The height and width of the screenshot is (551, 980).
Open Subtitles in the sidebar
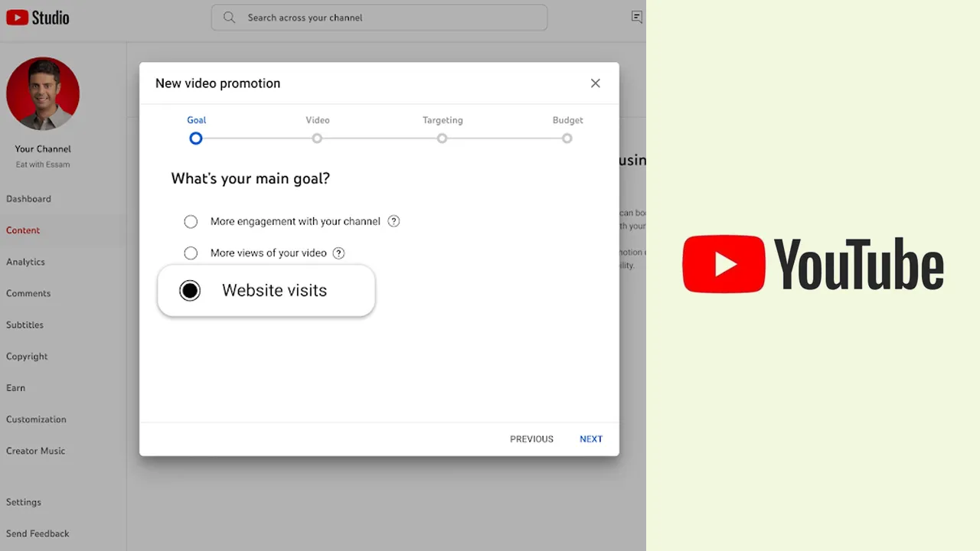[x=24, y=324]
